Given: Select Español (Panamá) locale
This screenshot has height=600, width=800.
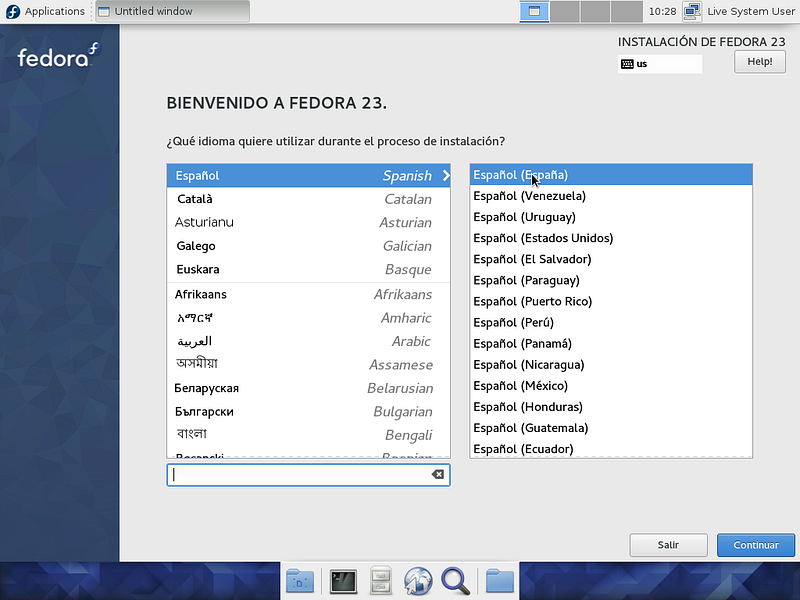Looking at the screenshot, I should coord(611,344).
